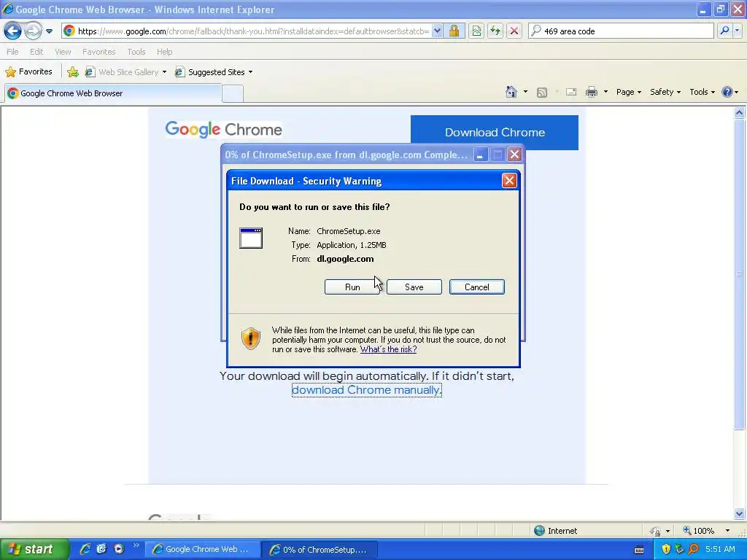Viewport: 747px width, 560px height.
Task: Open the Windows start menu
Action: click(x=34, y=549)
